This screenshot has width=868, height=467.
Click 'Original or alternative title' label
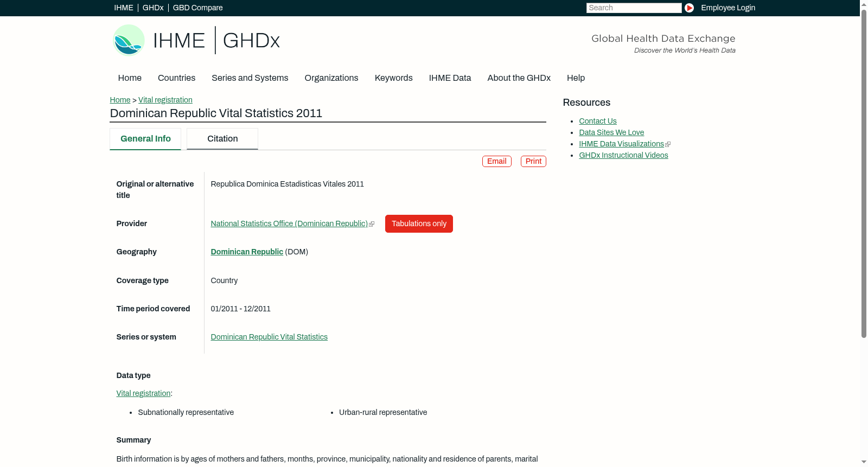coord(155,189)
